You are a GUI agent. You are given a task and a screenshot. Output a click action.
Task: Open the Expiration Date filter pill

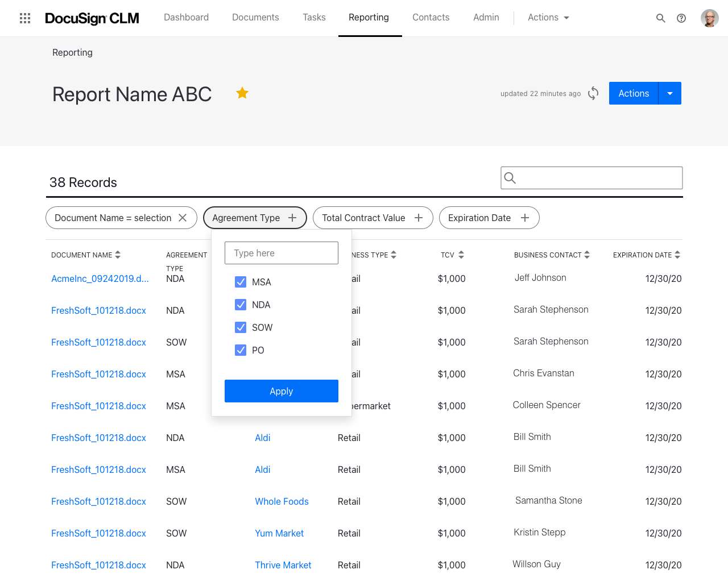click(x=489, y=218)
